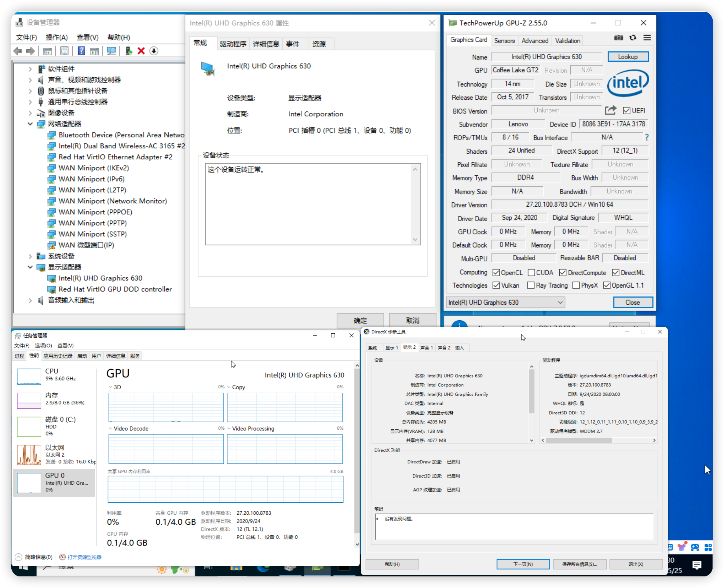Click the scan for hardware changes monitor icon

[x=112, y=51]
